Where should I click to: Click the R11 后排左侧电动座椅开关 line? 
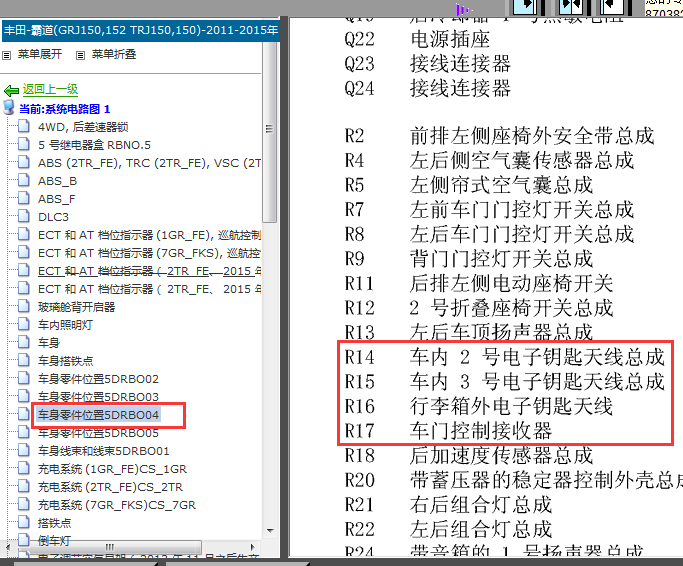point(479,283)
